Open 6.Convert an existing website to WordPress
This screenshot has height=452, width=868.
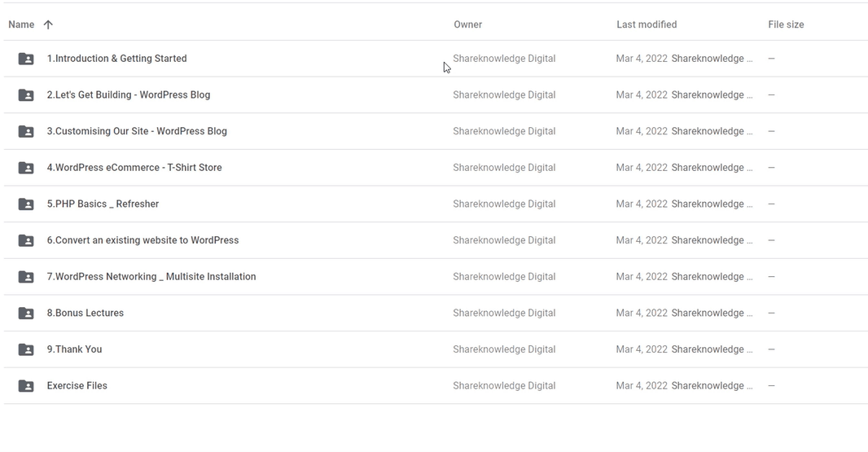[x=142, y=240]
